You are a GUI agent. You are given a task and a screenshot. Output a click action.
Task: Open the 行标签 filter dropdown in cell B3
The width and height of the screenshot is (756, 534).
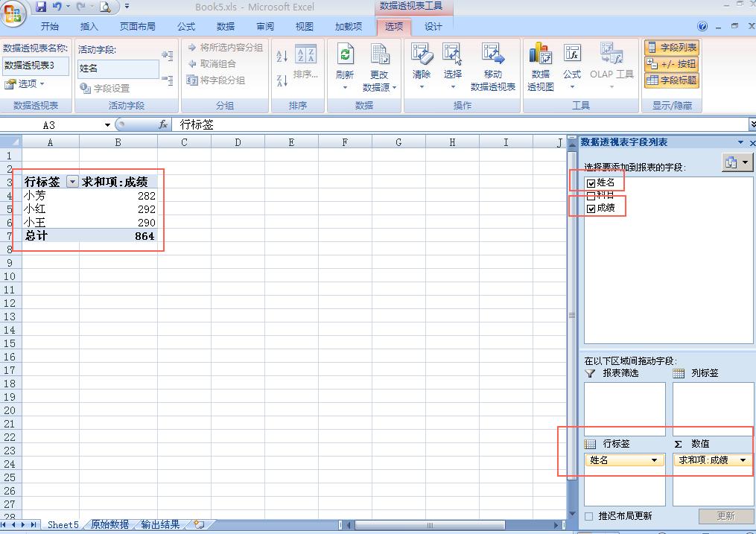72,181
